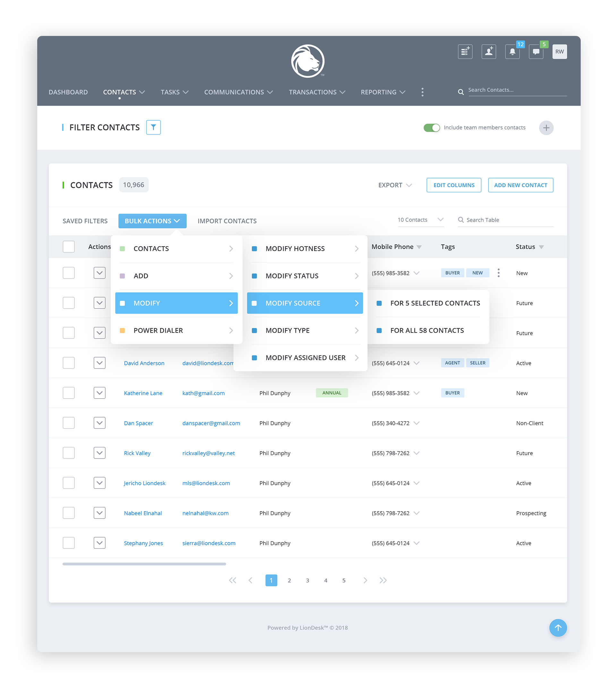Open the notifications bell icon
The image size is (616, 689).
pyautogui.click(x=512, y=52)
